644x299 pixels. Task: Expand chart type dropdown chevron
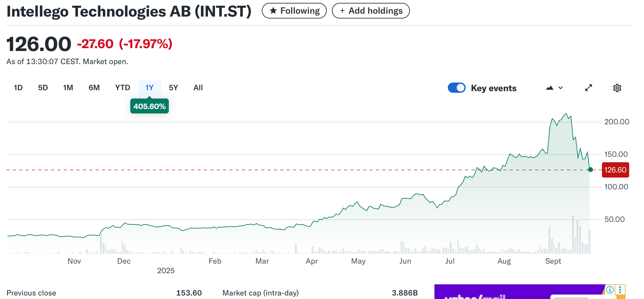click(x=561, y=88)
